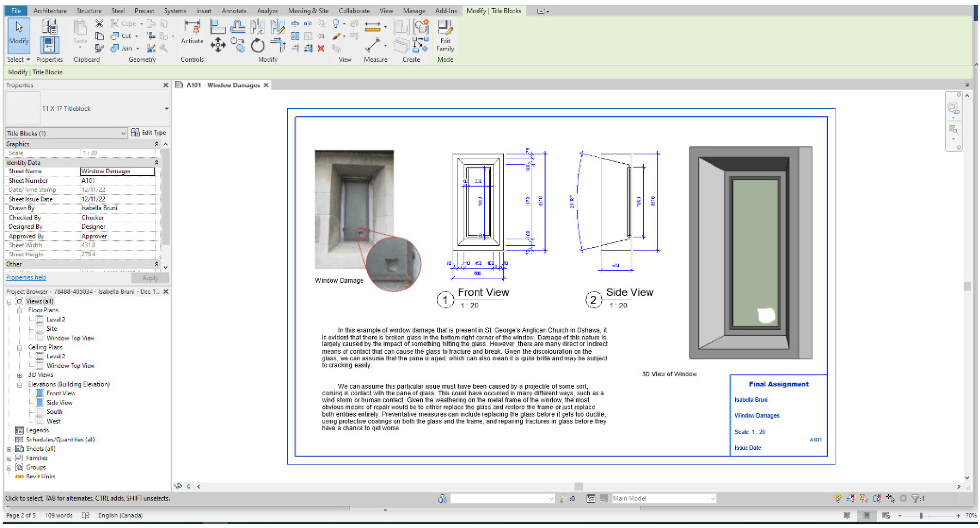Select the Rotate tool in Modify panel
980x528 pixels.
[x=258, y=46]
